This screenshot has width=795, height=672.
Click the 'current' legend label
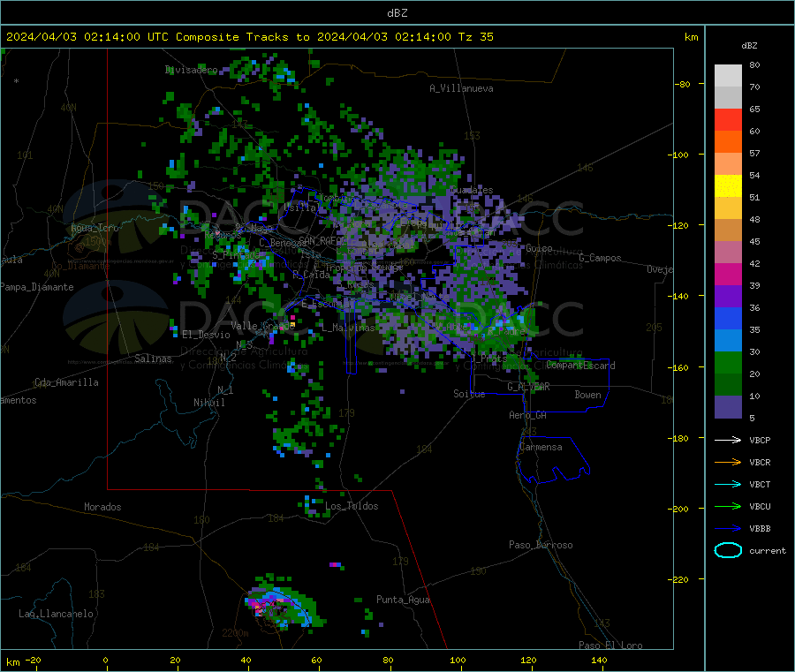pyautogui.click(x=767, y=550)
